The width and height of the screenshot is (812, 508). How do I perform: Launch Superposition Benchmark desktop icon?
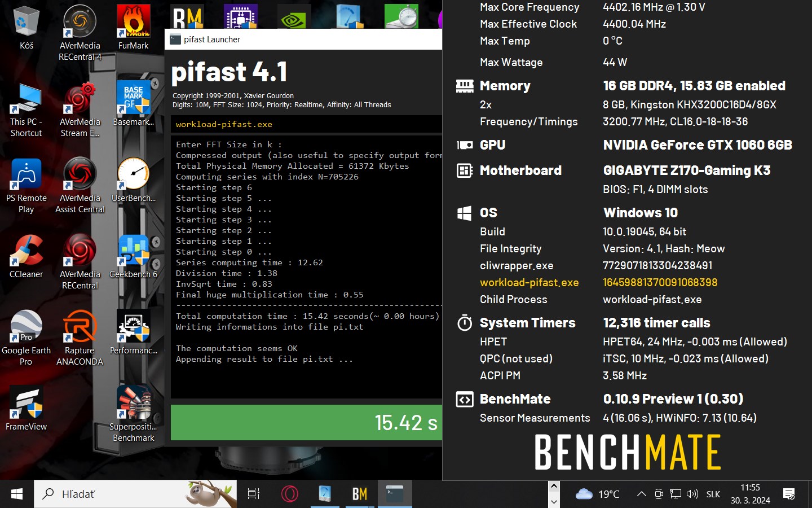pos(134,414)
